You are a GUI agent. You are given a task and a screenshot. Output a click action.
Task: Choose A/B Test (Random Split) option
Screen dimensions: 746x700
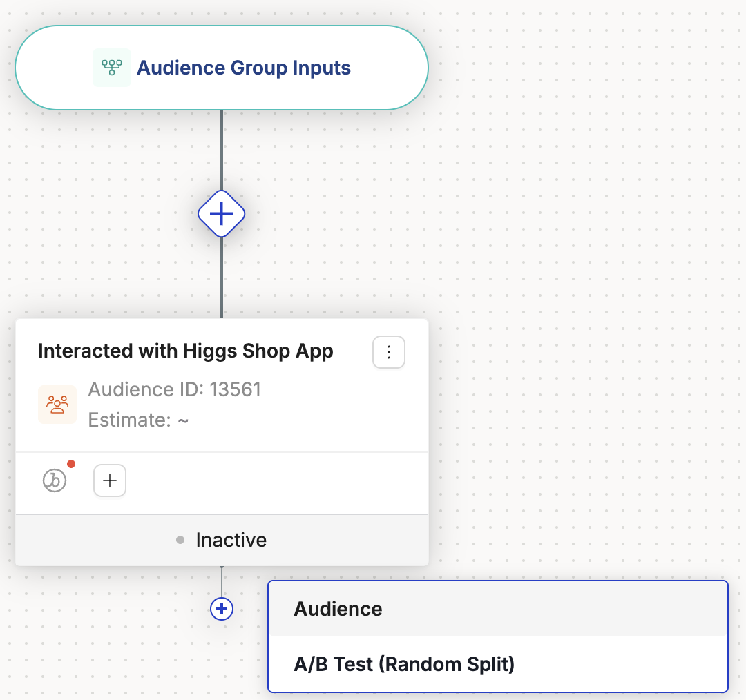pos(498,664)
